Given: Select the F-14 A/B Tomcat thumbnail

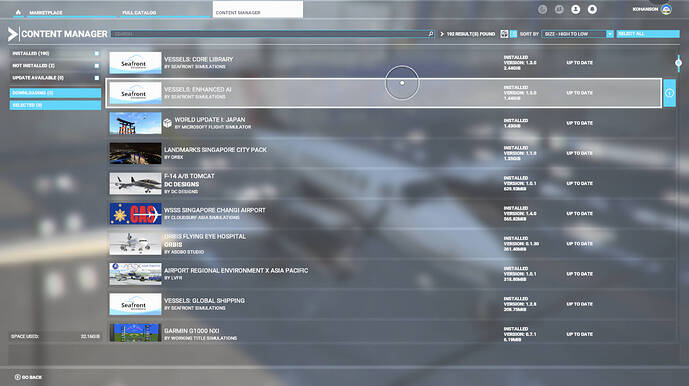Looking at the screenshot, I should click(135, 183).
